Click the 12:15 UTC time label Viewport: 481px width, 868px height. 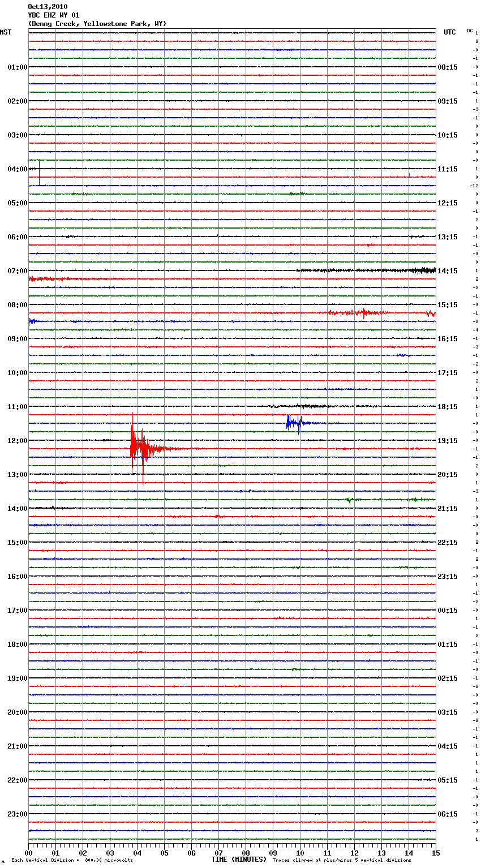pos(448,203)
